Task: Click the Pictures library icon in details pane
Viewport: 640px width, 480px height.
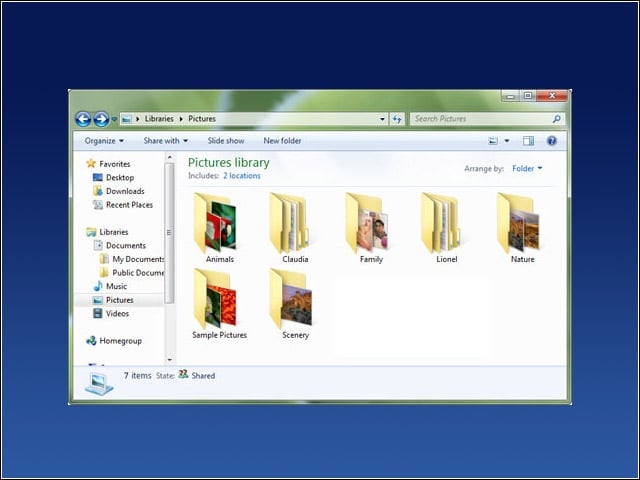Action: [99, 384]
